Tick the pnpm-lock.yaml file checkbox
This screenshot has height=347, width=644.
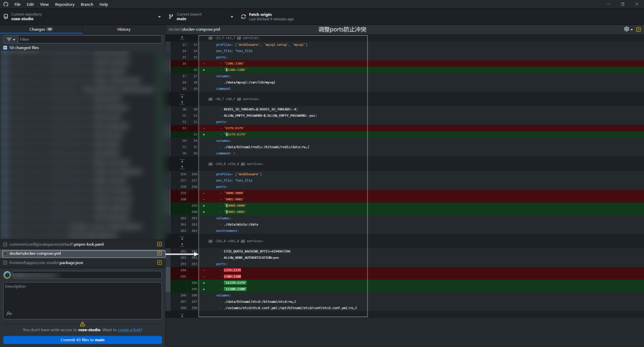click(5, 244)
